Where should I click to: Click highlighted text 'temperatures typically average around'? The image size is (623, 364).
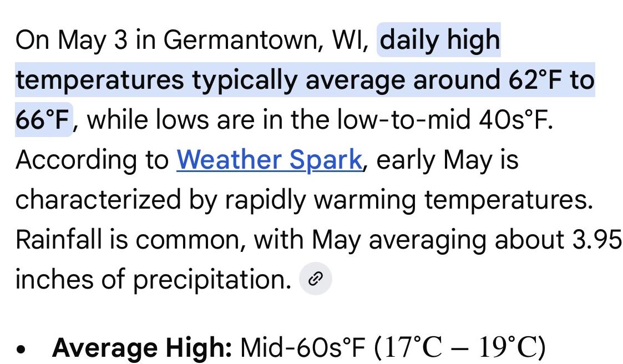point(257,80)
